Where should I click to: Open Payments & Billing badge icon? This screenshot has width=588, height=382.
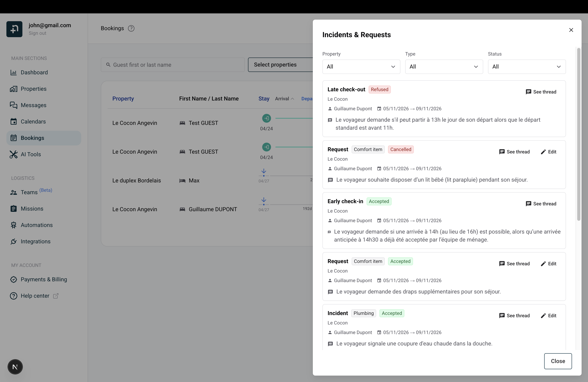click(14, 279)
